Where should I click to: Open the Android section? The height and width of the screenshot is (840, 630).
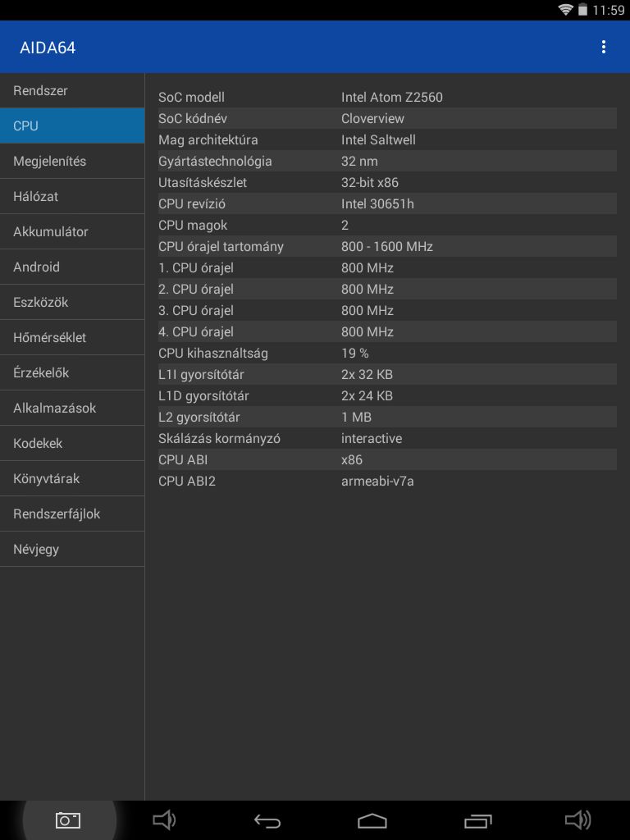click(72, 267)
